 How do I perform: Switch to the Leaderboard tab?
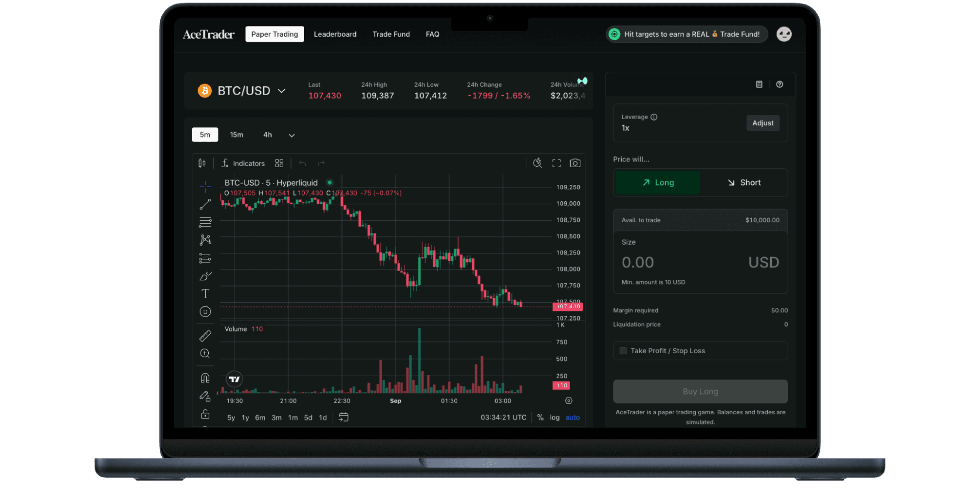pos(335,34)
